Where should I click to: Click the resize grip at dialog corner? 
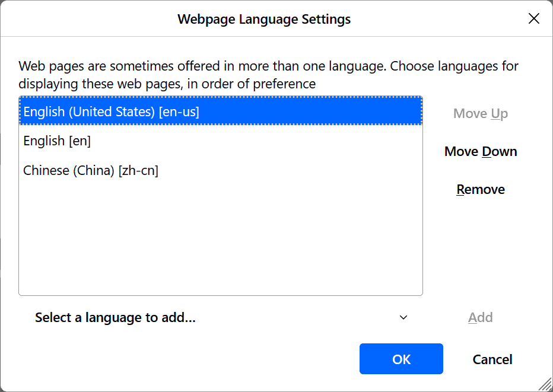click(544, 384)
